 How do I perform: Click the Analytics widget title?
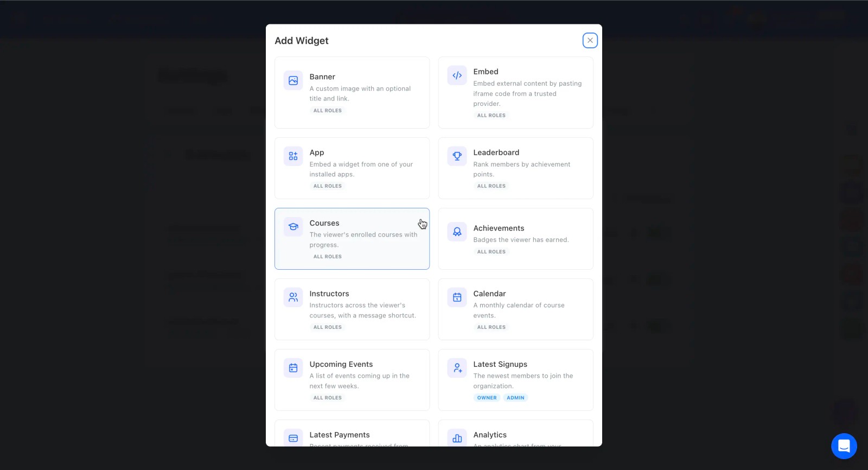490,435
